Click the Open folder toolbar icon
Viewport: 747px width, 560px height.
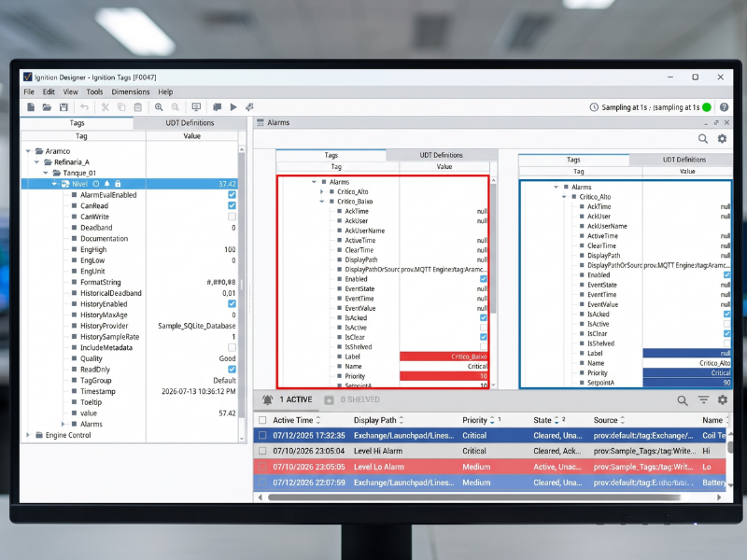click(x=47, y=107)
